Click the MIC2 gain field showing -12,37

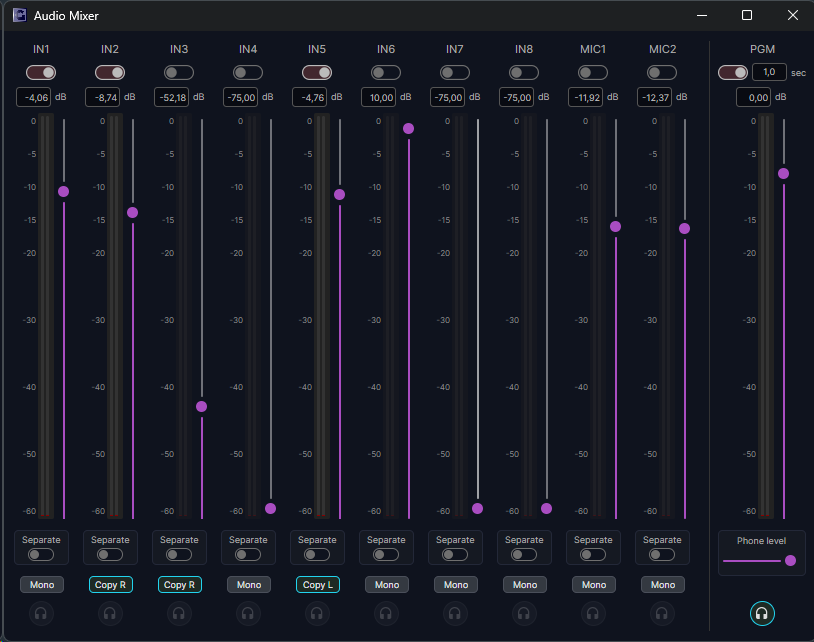pyautogui.click(x=655, y=97)
